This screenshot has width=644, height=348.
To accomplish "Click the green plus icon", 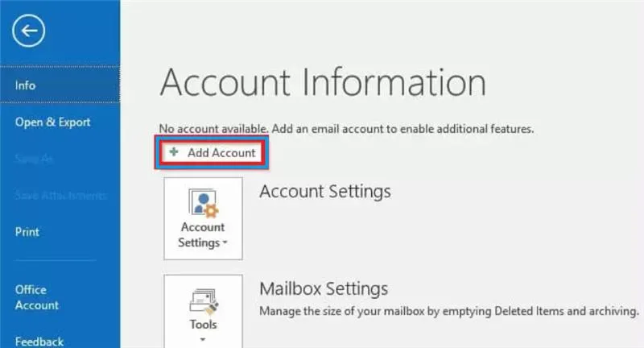I will tap(174, 152).
